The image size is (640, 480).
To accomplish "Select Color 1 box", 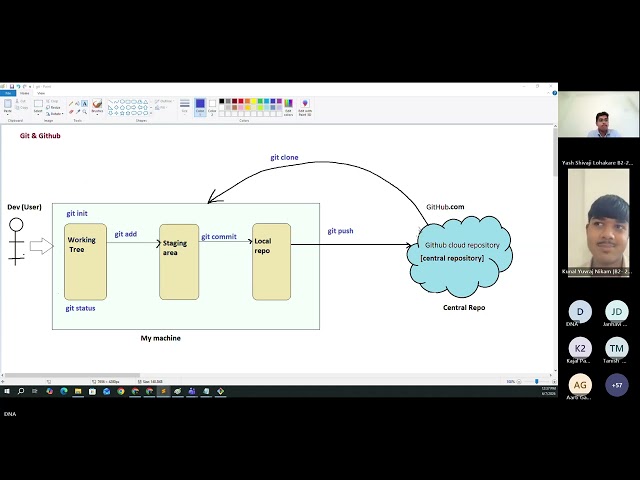I will pos(200,107).
